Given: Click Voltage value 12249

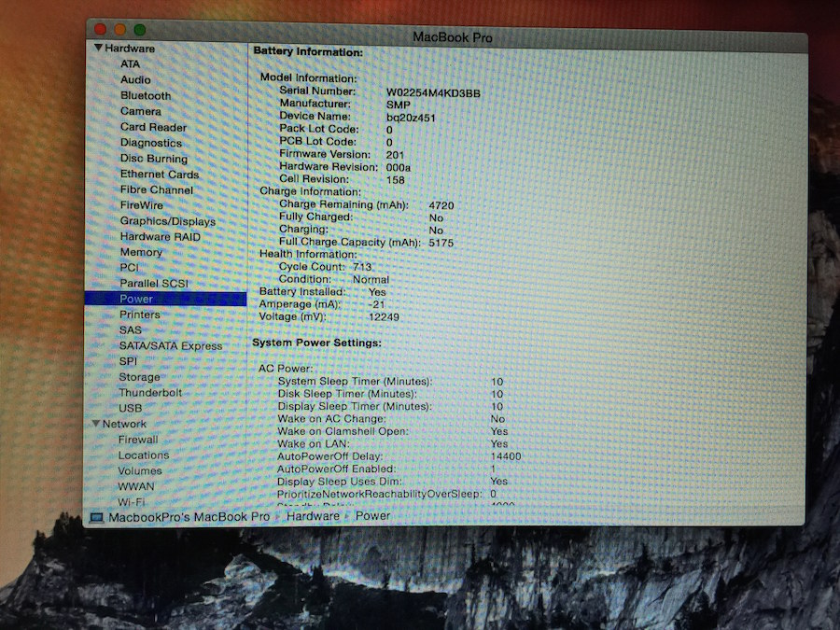Looking at the screenshot, I should [x=384, y=317].
